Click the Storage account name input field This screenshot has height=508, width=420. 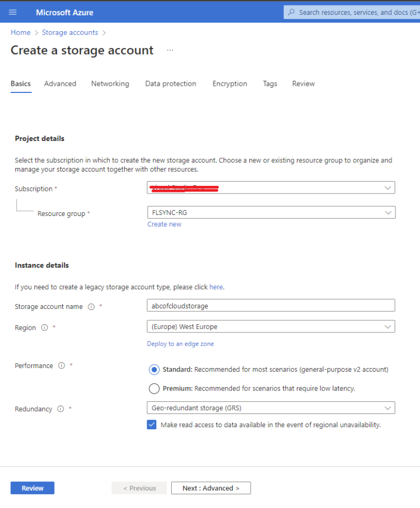(x=271, y=305)
